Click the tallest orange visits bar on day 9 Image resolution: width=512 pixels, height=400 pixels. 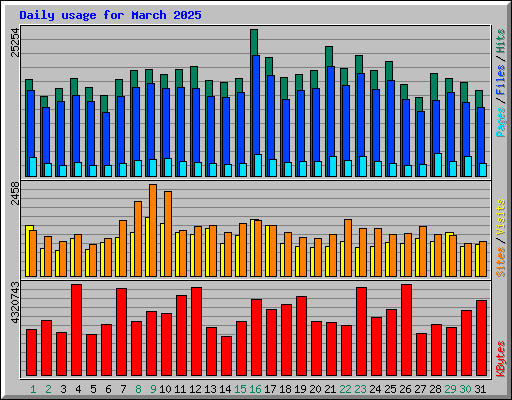pos(153,230)
